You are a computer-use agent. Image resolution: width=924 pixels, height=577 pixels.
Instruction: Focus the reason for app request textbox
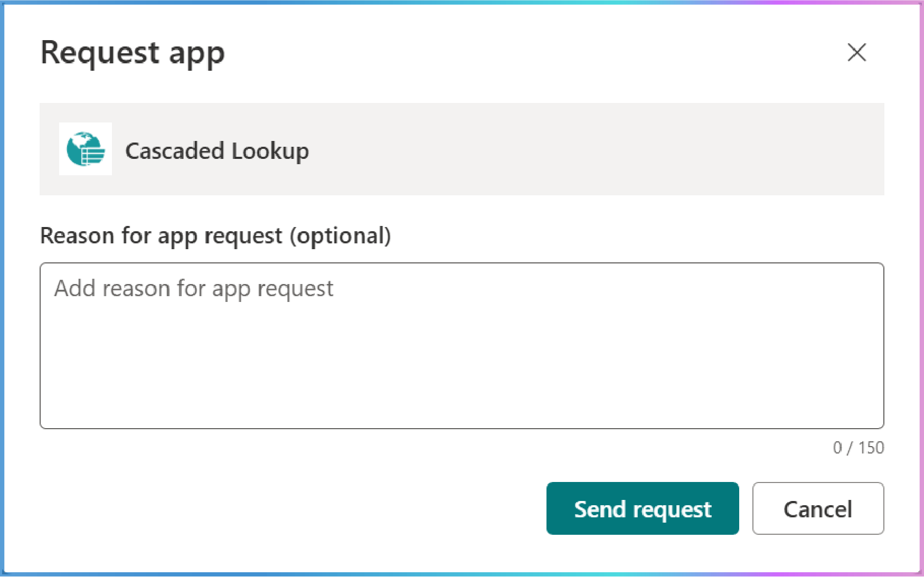462,346
